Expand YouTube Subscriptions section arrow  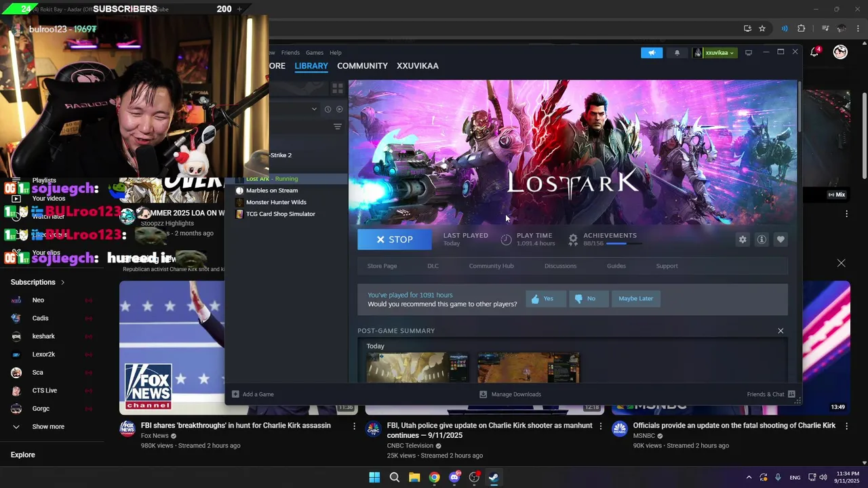63,282
